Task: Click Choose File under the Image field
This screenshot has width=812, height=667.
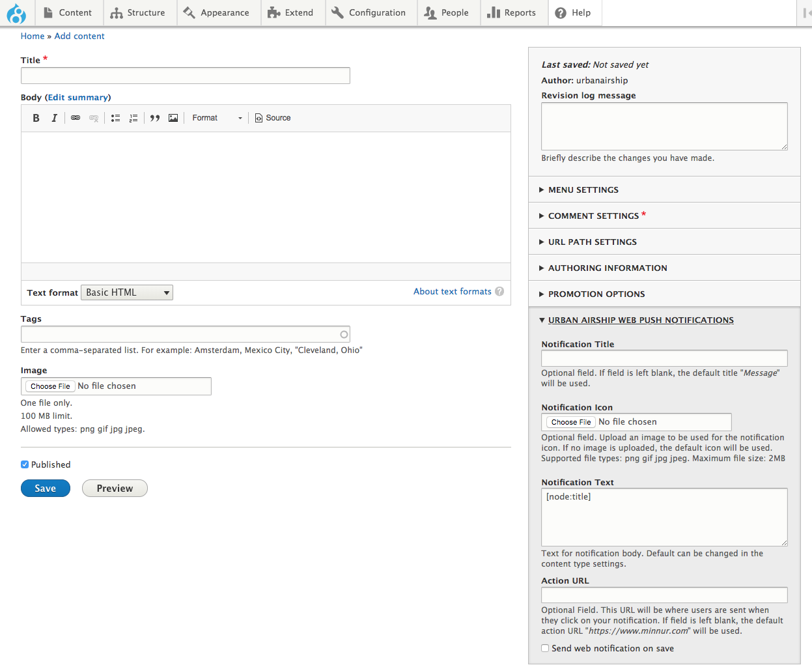Action: 50,386
